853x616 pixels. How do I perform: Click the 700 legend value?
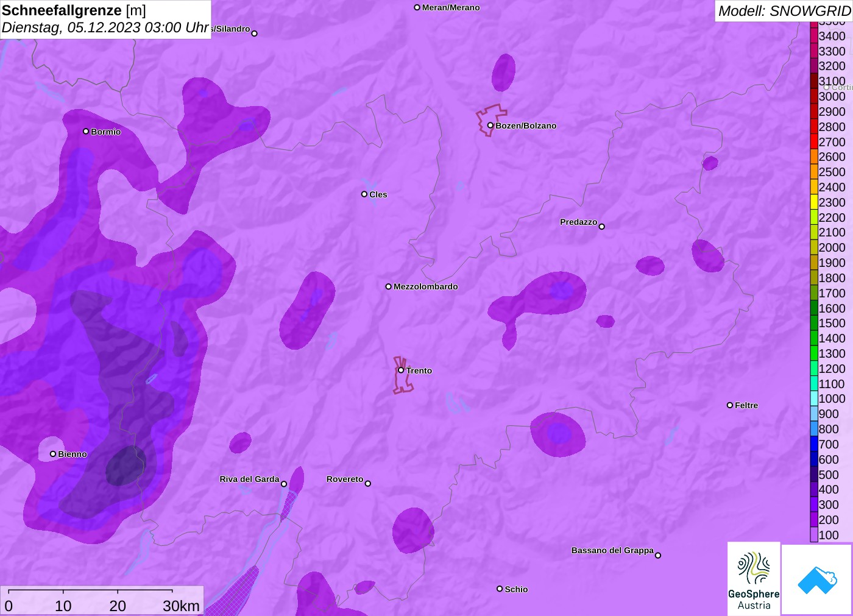tap(829, 444)
